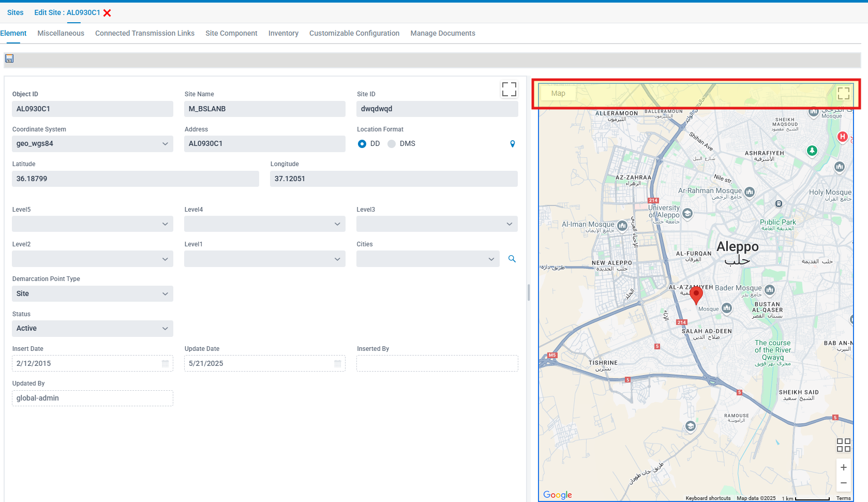Open the Connected Transmission Links tab
868x502 pixels.
[145, 33]
